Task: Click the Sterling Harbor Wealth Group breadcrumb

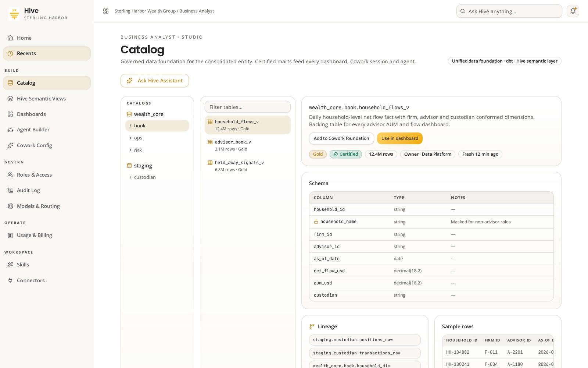Action: click(x=145, y=11)
